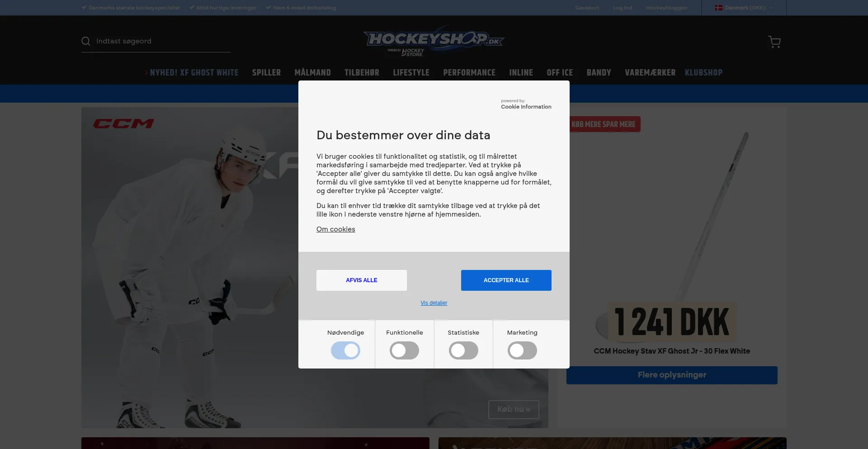This screenshot has width=868, height=449.
Task: Select the KLUBSHOP menu item
Action: 703,72
